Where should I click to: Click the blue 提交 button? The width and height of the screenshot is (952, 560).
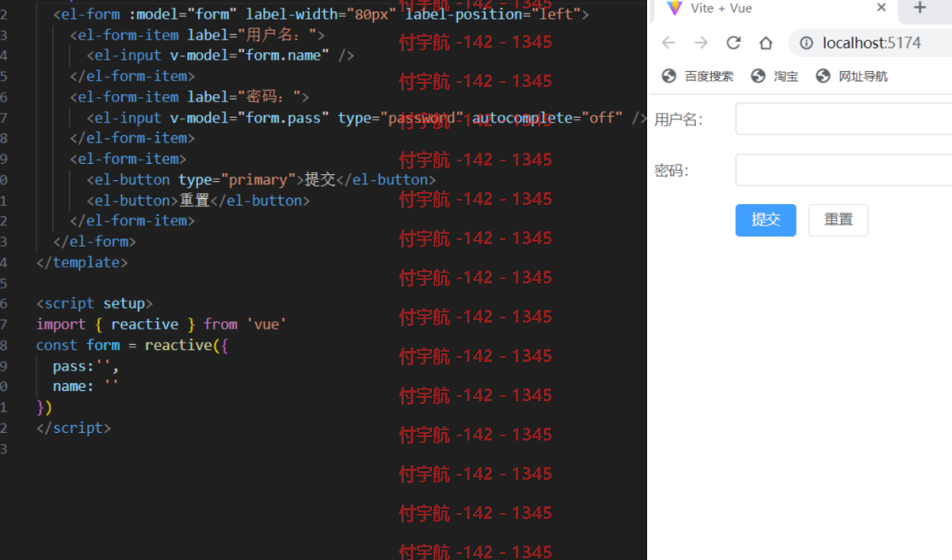766,220
